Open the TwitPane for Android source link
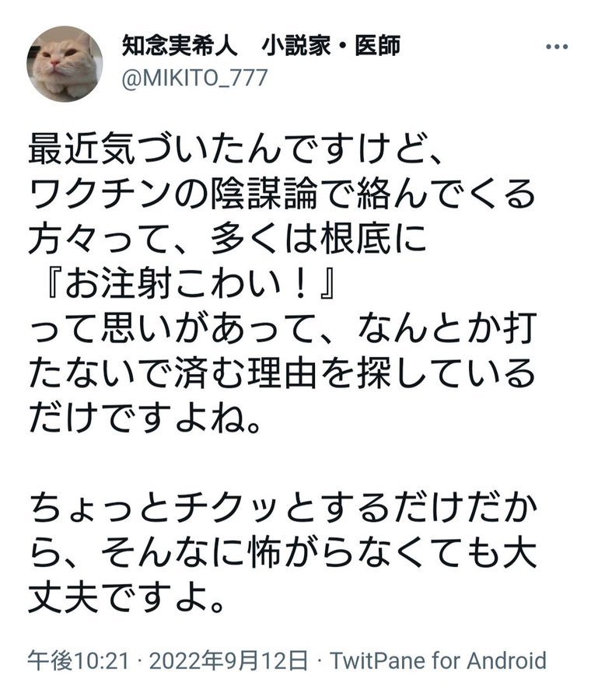The image size is (598, 700). click(x=438, y=660)
